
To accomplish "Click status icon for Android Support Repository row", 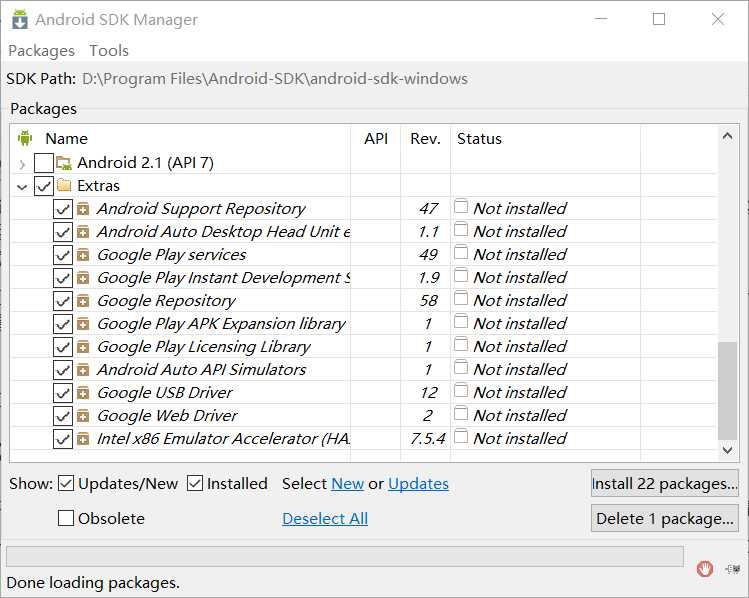I will (x=461, y=206).
